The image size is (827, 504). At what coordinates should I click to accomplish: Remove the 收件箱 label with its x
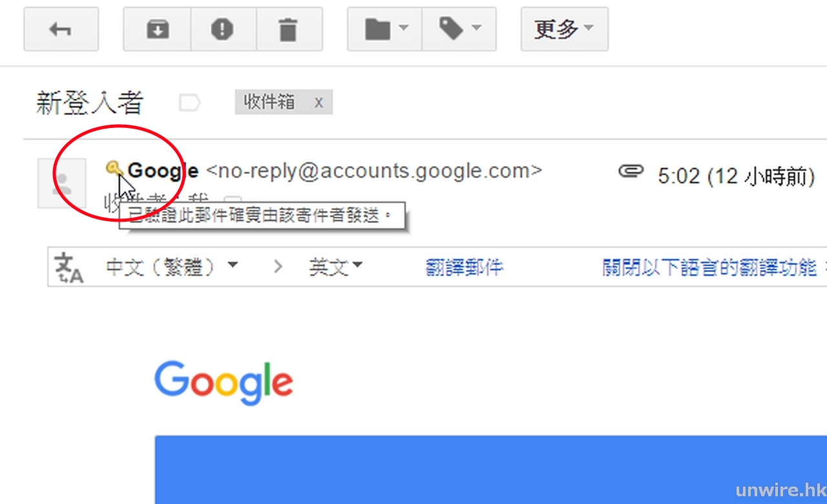click(319, 102)
